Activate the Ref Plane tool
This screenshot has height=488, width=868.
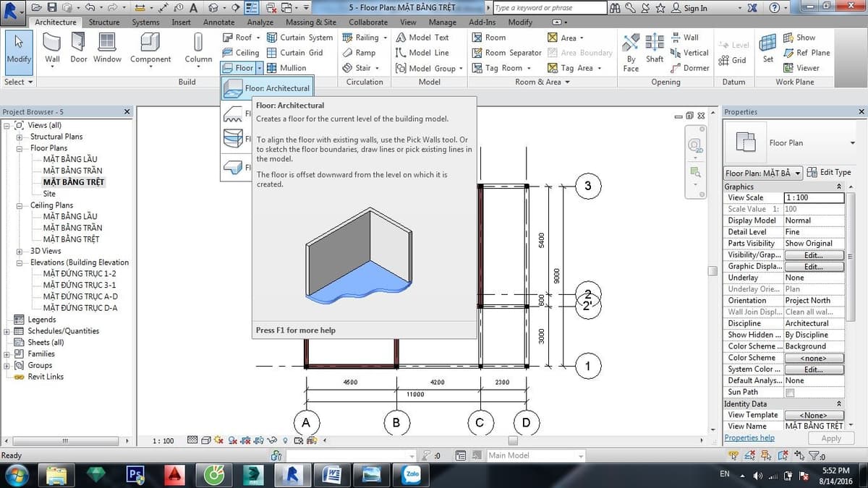(806, 53)
